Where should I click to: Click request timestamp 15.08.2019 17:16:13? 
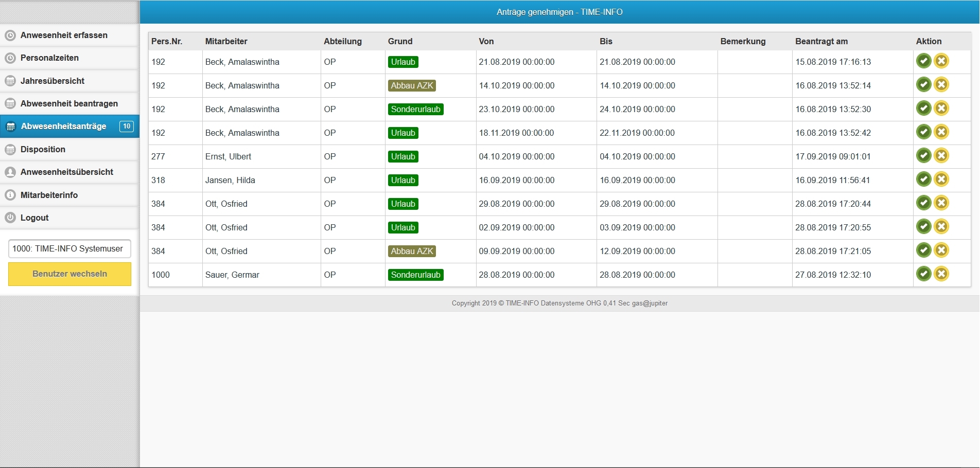click(x=833, y=62)
